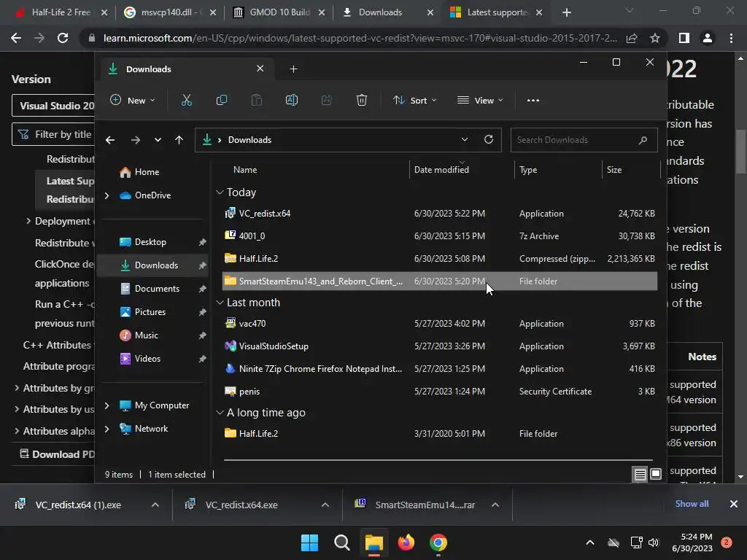Open the volume control in system tray
Image resolution: width=747 pixels, height=560 pixels.
tap(654, 542)
